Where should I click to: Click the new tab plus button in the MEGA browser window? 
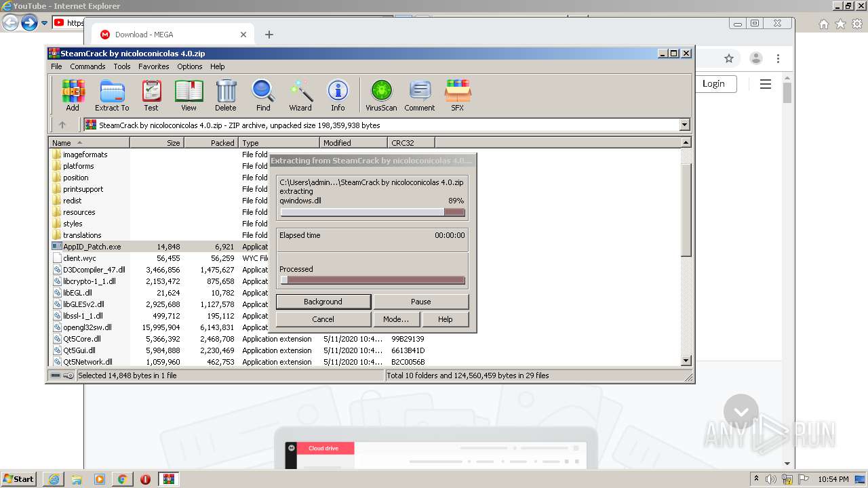click(x=269, y=35)
